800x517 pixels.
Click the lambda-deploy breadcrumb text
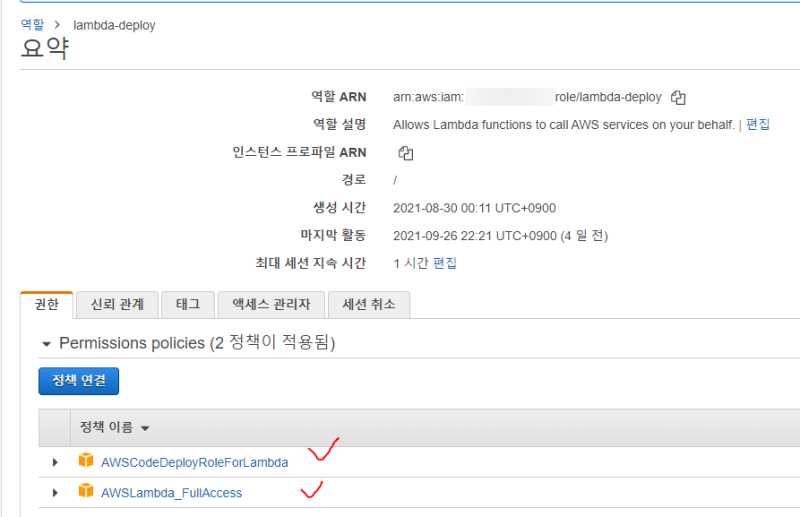(114, 26)
